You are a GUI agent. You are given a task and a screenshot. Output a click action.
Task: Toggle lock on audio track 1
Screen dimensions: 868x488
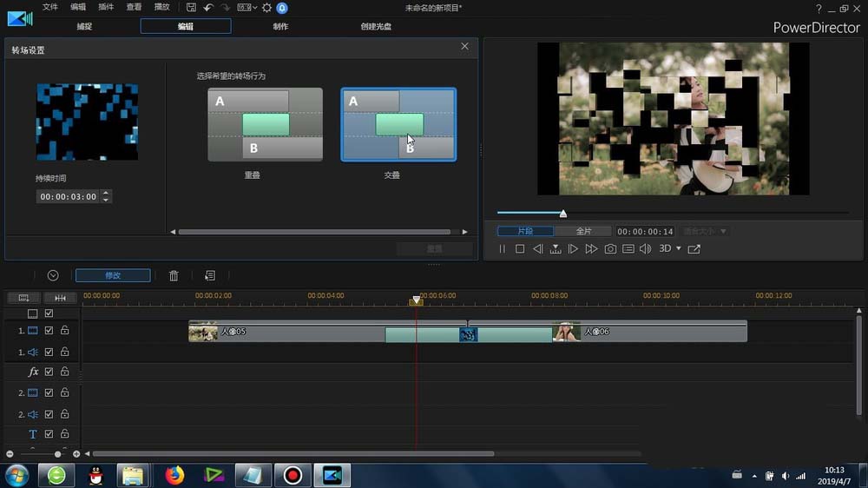point(64,352)
